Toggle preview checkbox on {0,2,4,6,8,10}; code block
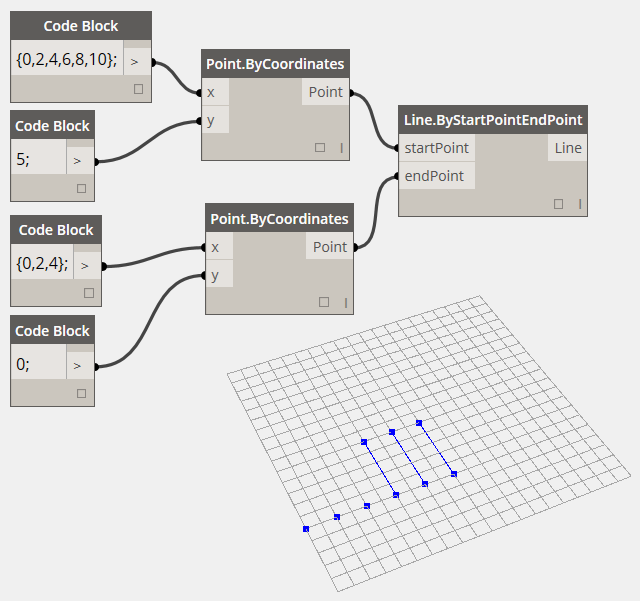This screenshot has width=640, height=601. tap(138, 89)
